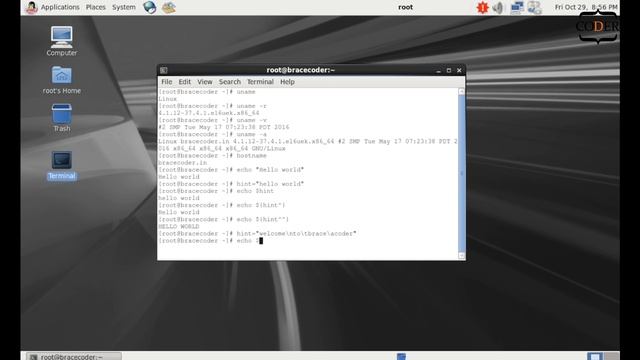The width and height of the screenshot is (640, 360).
Task: Open the Places menu
Action: tap(96, 7)
